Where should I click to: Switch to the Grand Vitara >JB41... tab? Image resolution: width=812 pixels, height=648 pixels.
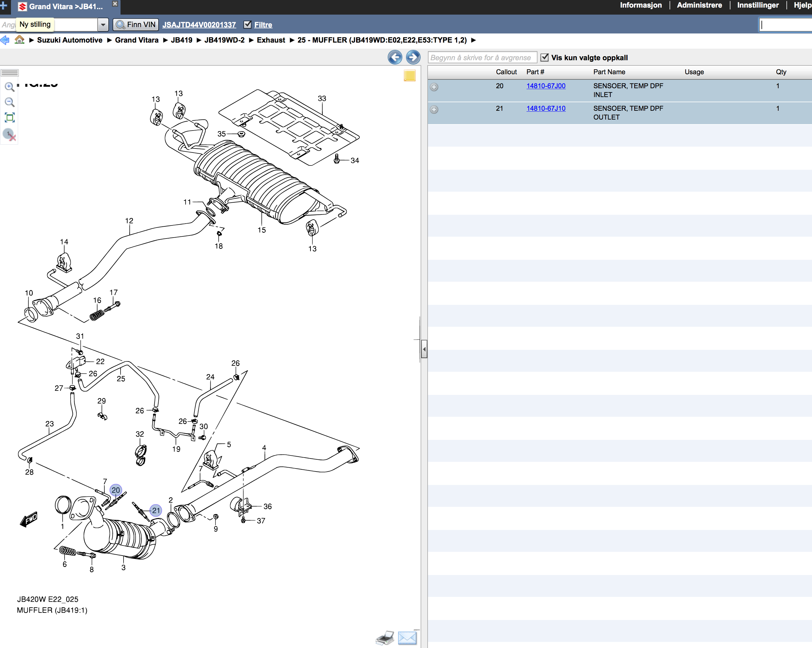tap(66, 6)
